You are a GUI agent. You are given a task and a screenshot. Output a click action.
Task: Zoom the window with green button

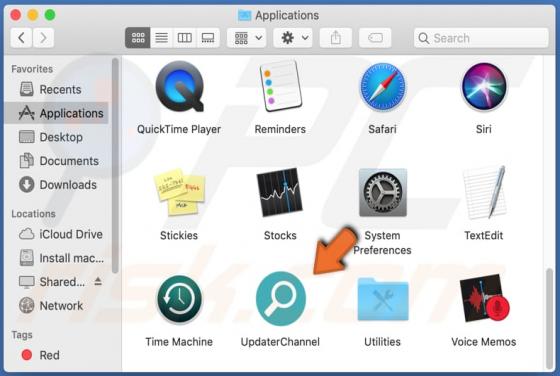(50, 15)
